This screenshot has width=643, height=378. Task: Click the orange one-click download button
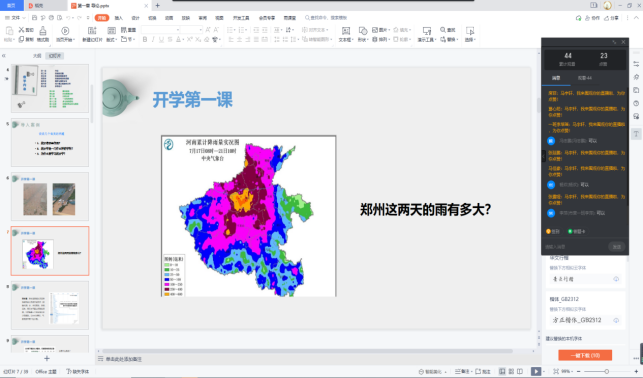[x=585, y=355]
